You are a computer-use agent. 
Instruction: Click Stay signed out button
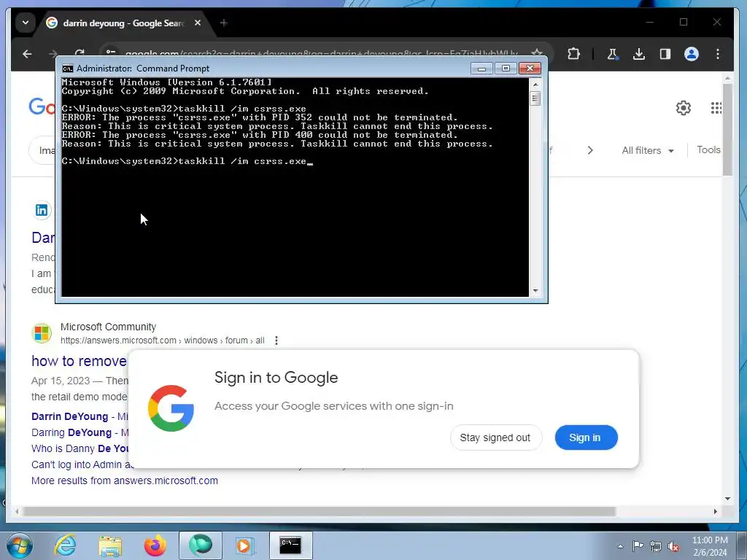tap(495, 437)
